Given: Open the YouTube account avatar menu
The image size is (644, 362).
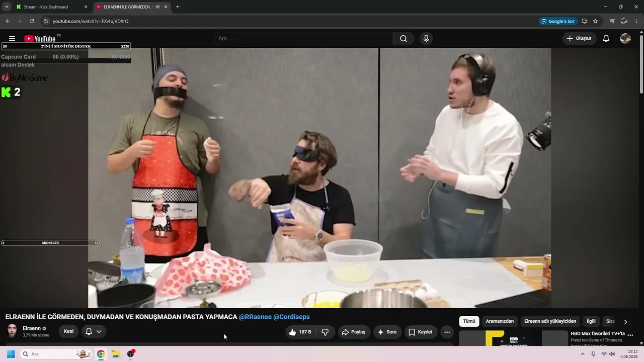Looking at the screenshot, I should click(625, 39).
